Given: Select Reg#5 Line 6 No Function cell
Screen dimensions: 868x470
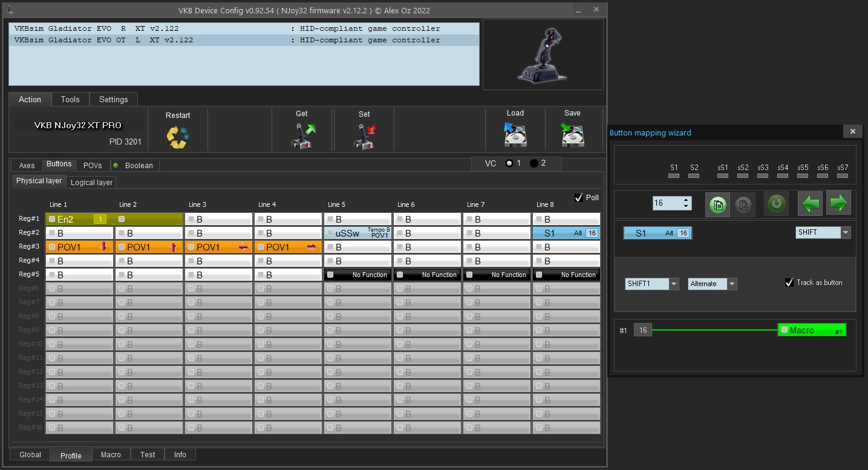Looking at the screenshot, I should pos(428,275).
